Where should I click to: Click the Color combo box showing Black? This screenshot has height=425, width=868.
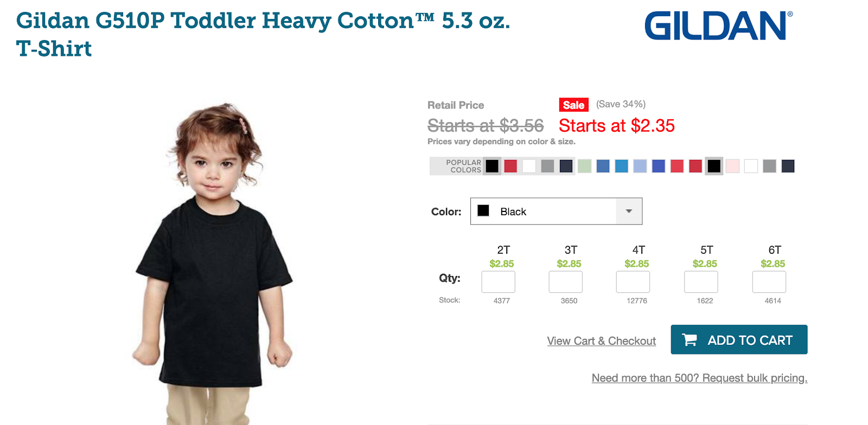556,211
